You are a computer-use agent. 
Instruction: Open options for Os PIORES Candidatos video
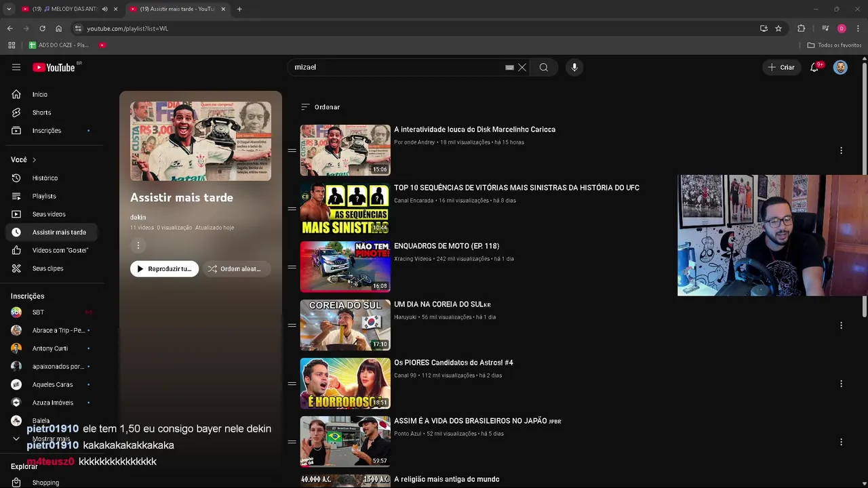841,384
